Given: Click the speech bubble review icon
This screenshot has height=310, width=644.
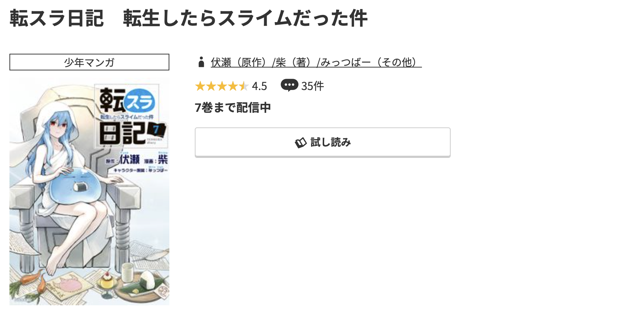Looking at the screenshot, I should click(x=290, y=86).
